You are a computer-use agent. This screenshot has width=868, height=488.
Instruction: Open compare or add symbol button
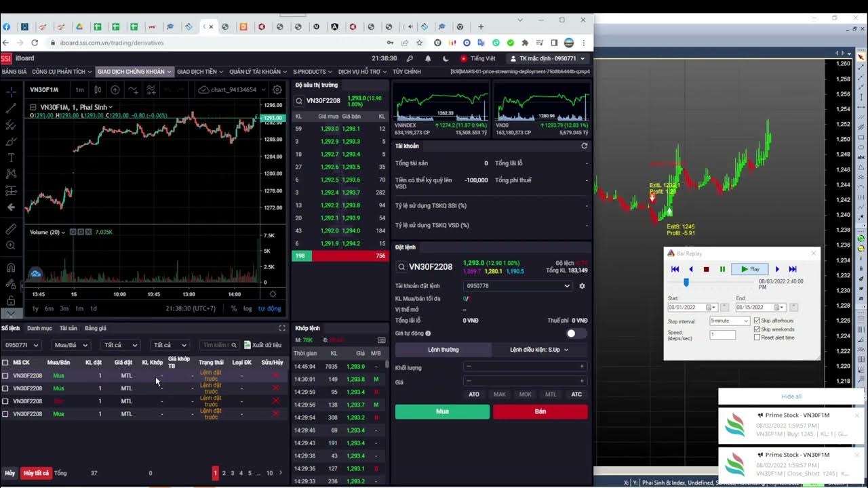(x=115, y=89)
